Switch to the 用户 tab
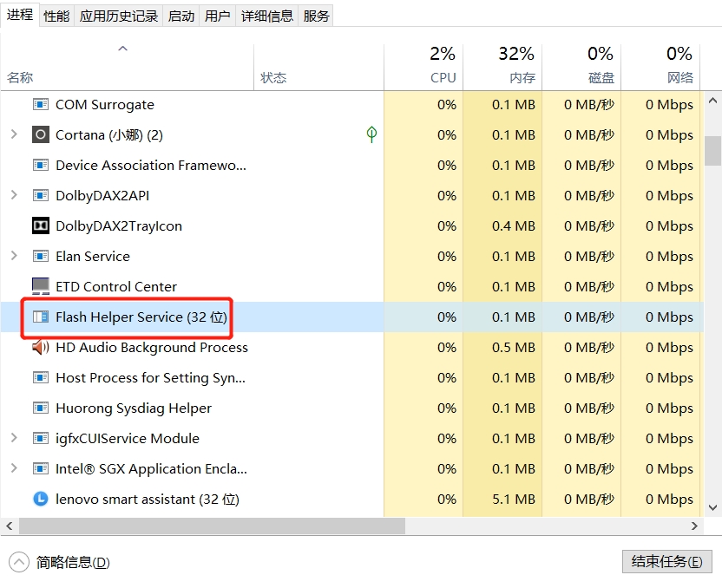The image size is (722, 588). pyautogui.click(x=217, y=16)
